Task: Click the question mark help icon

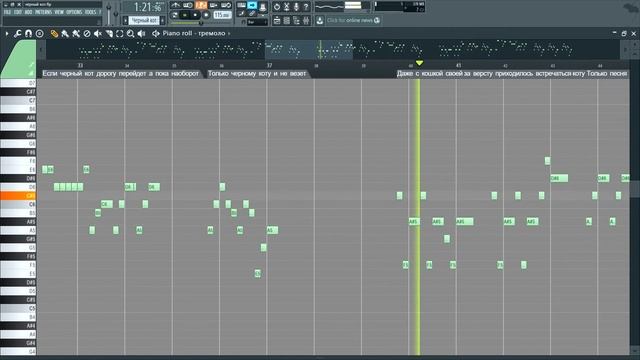Action: point(306,7)
